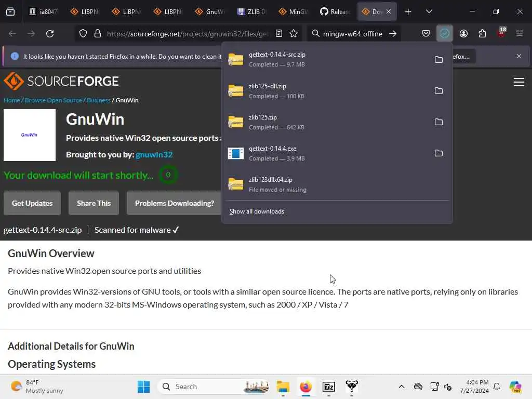Viewport: 532px width, 399px height.
Task: Run search with the arrow button
Action: tap(393, 34)
